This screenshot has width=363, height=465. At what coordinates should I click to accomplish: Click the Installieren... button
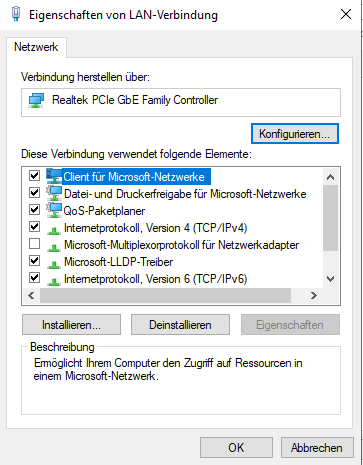coord(71,325)
